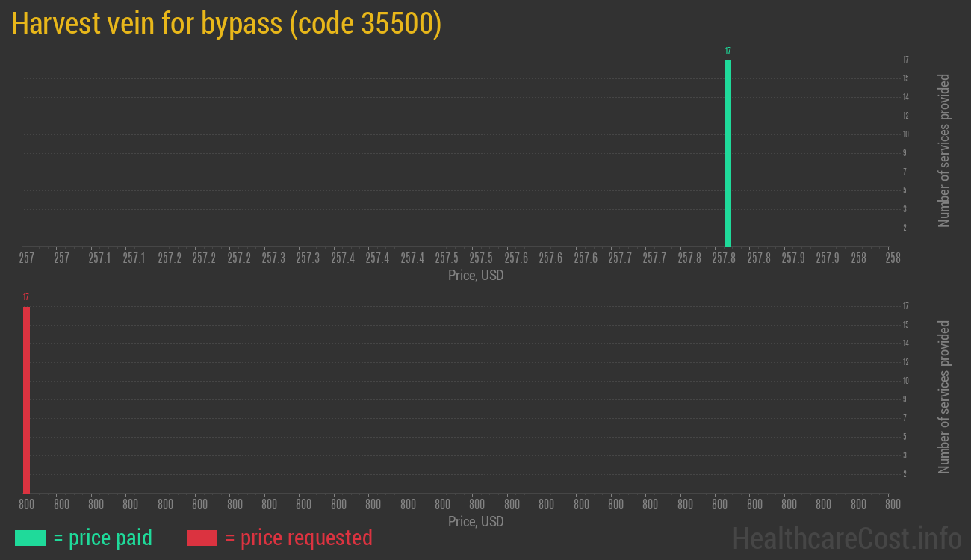This screenshot has width=971, height=560.
Task: Click the rightmost 258 tick on top x-axis
Action: pyautogui.click(x=893, y=258)
